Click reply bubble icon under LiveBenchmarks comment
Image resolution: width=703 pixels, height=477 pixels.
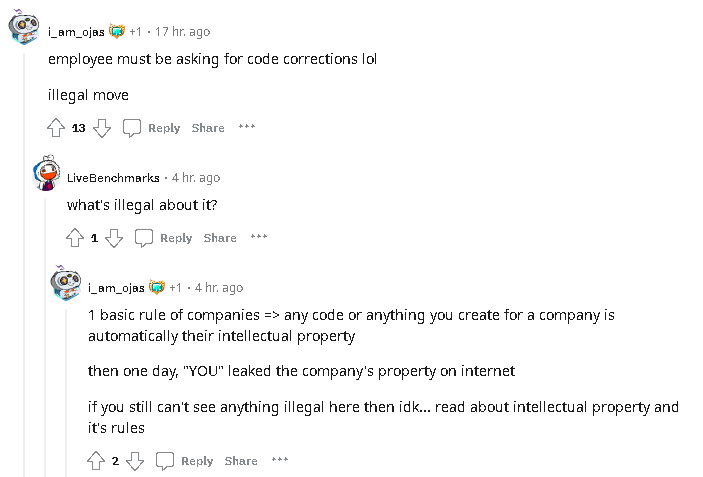[144, 238]
